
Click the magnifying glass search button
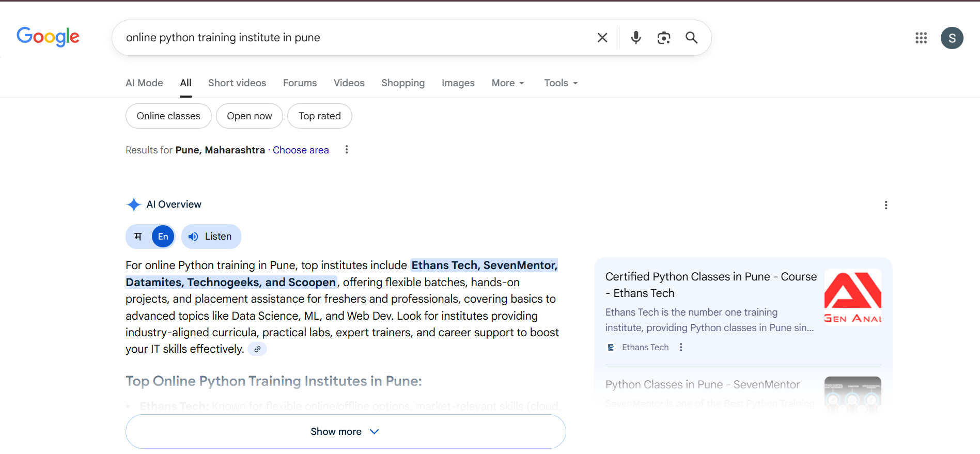(691, 38)
